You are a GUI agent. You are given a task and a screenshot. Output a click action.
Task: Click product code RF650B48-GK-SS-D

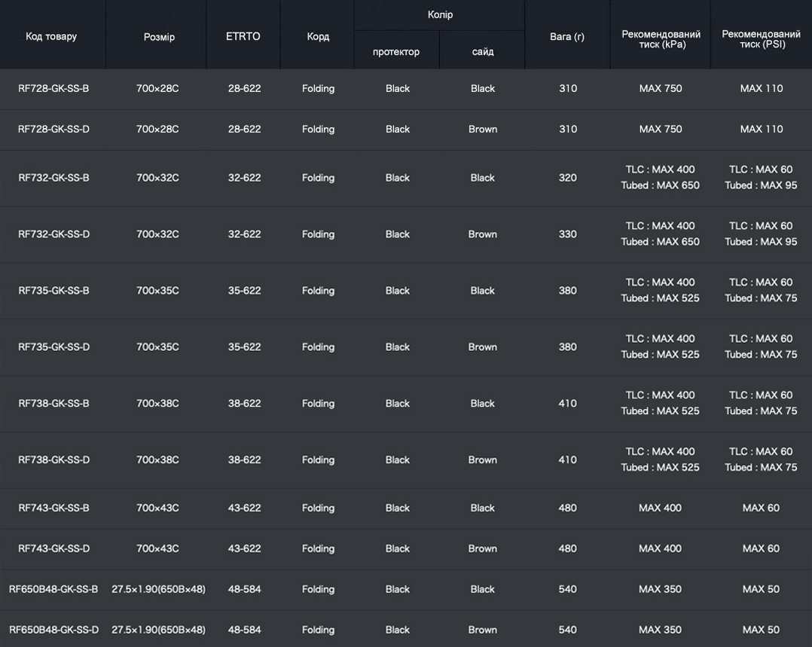53,630
